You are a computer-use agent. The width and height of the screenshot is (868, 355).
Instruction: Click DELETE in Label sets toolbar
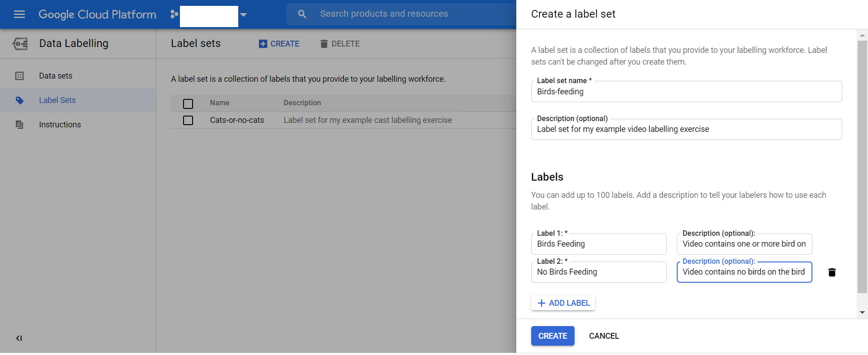(340, 44)
